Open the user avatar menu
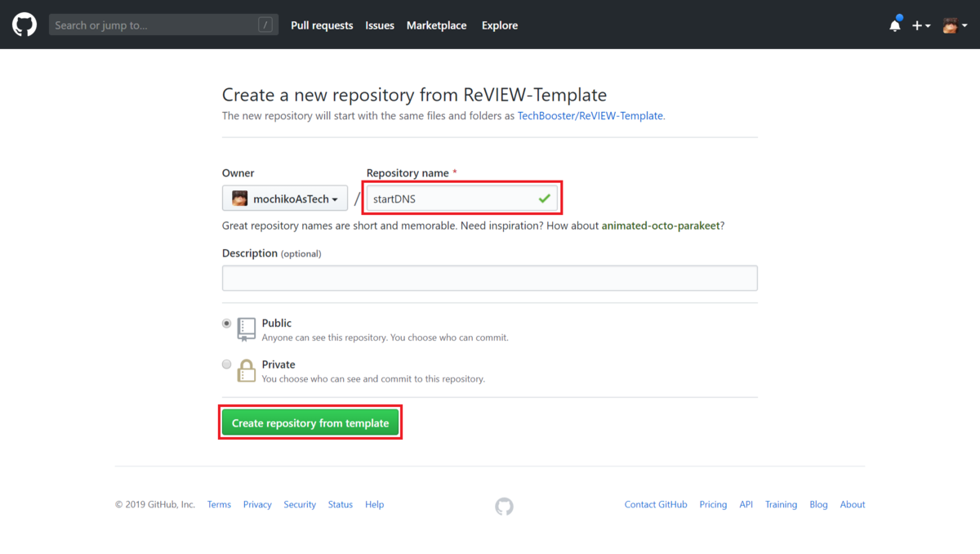 [955, 25]
